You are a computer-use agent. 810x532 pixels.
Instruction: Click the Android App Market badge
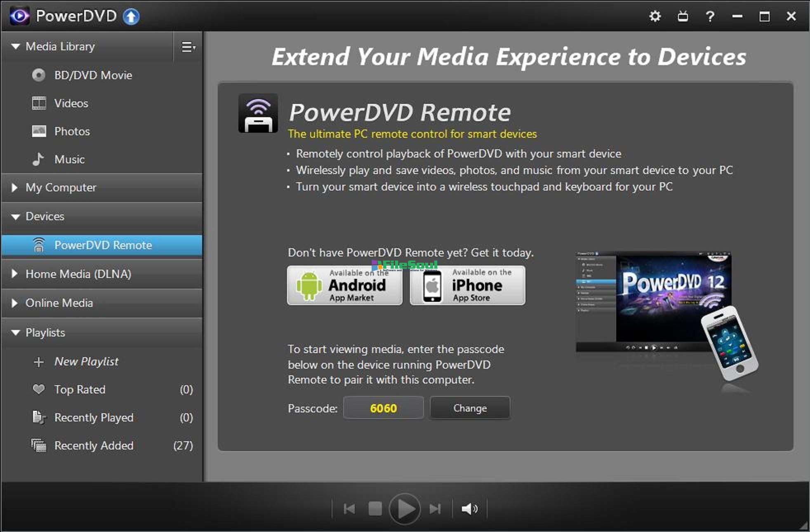[x=345, y=285]
